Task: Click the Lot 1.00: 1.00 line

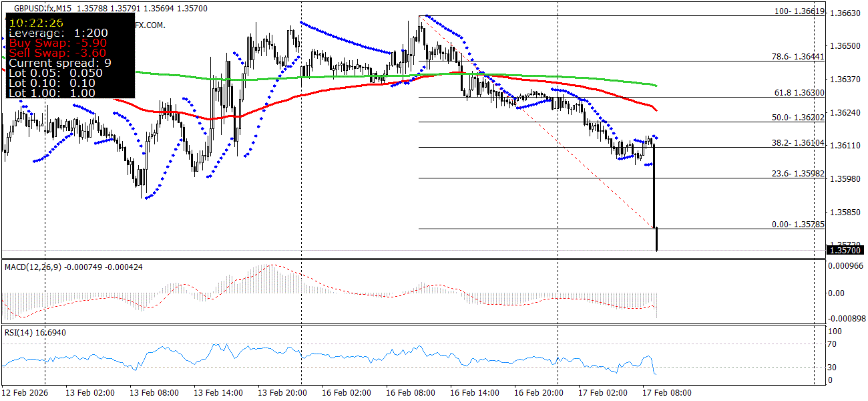Action: tap(52, 93)
